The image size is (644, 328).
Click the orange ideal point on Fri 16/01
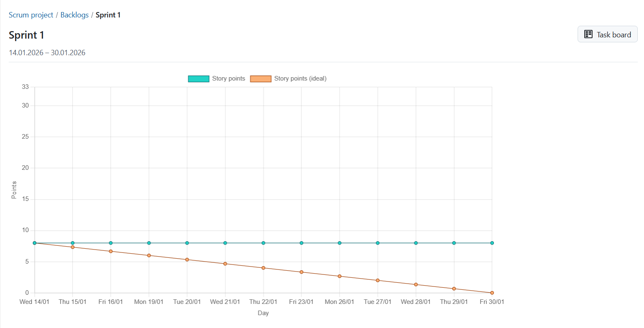(110, 251)
